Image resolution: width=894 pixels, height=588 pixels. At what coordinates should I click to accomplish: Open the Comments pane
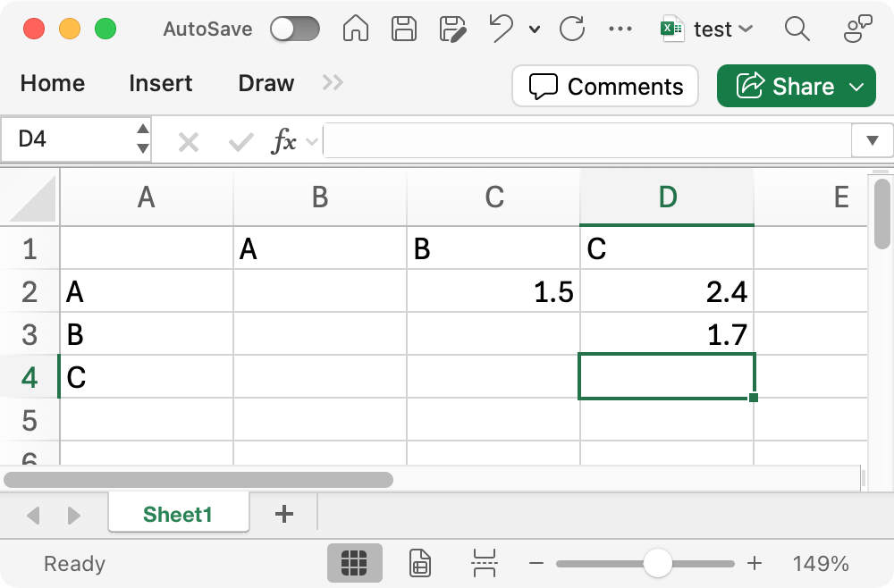[x=605, y=87]
